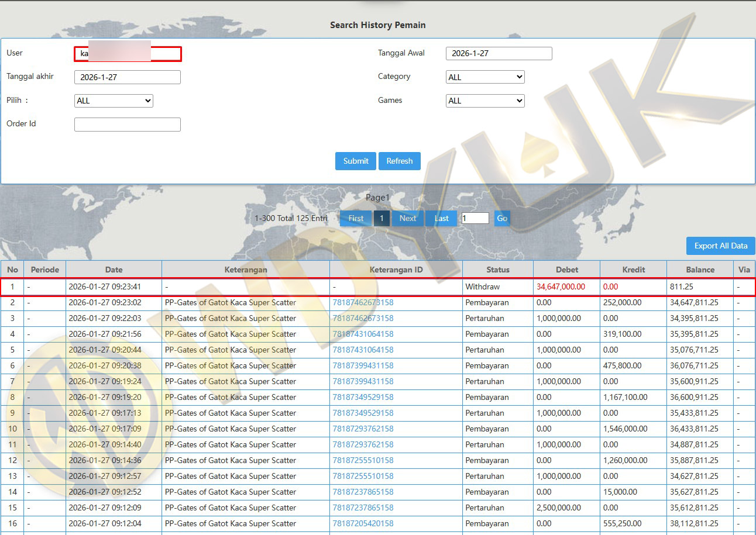Go to the First page
Image resolution: width=756 pixels, height=535 pixels.
pos(356,218)
